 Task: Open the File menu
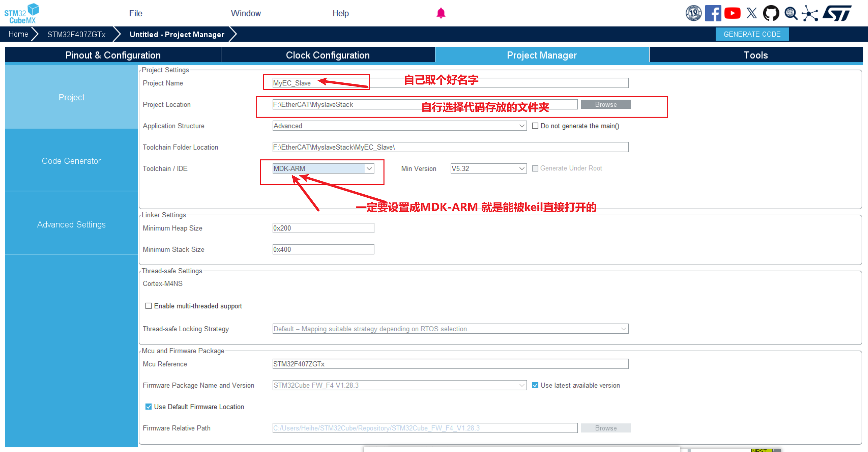point(136,13)
